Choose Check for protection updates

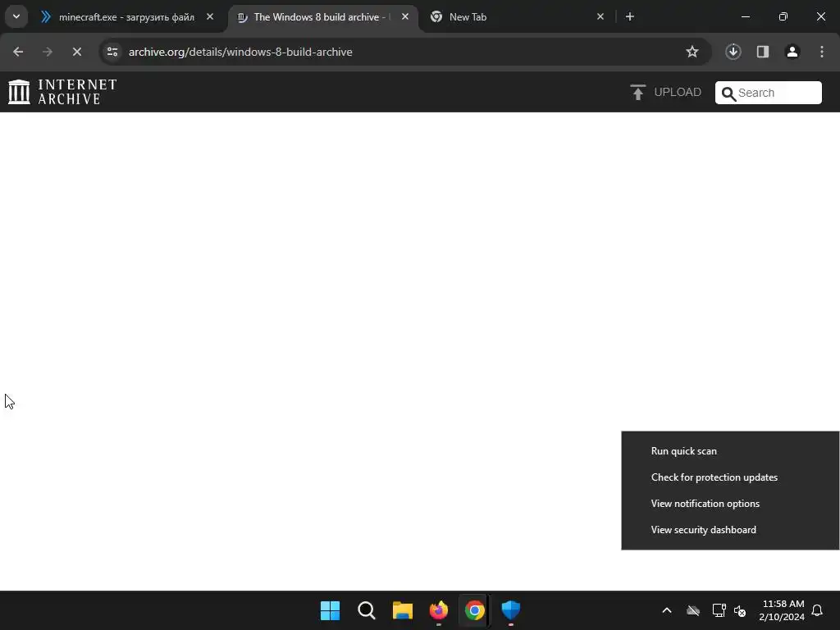click(730, 477)
